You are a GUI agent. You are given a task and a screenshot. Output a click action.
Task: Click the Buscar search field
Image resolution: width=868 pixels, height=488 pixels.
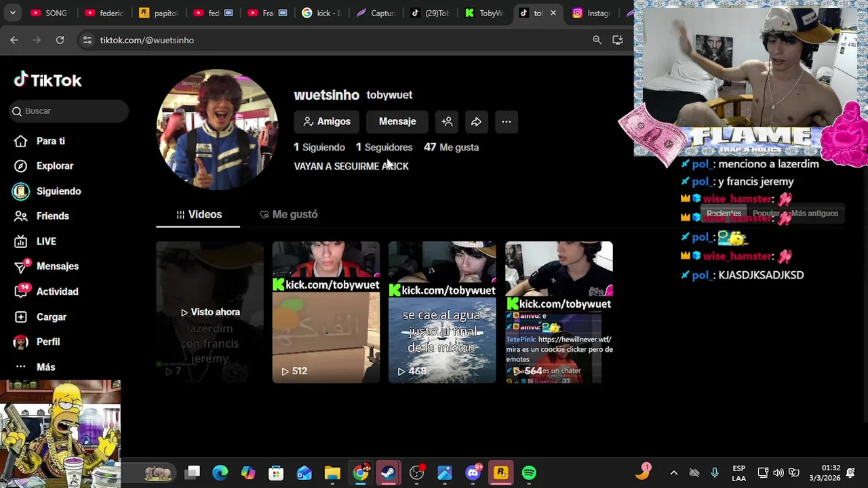click(x=69, y=111)
